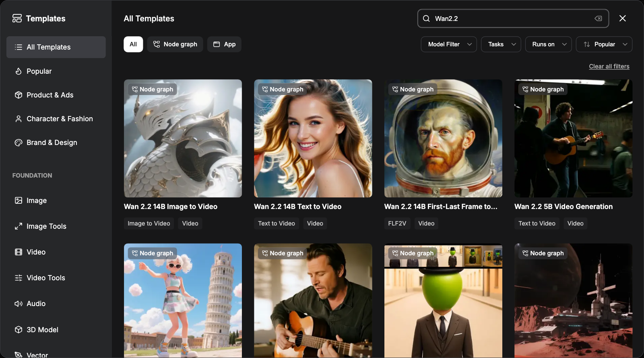Screen dimensions: 644x358
Task: Toggle the Node graph filter
Action: [x=175, y=44]
